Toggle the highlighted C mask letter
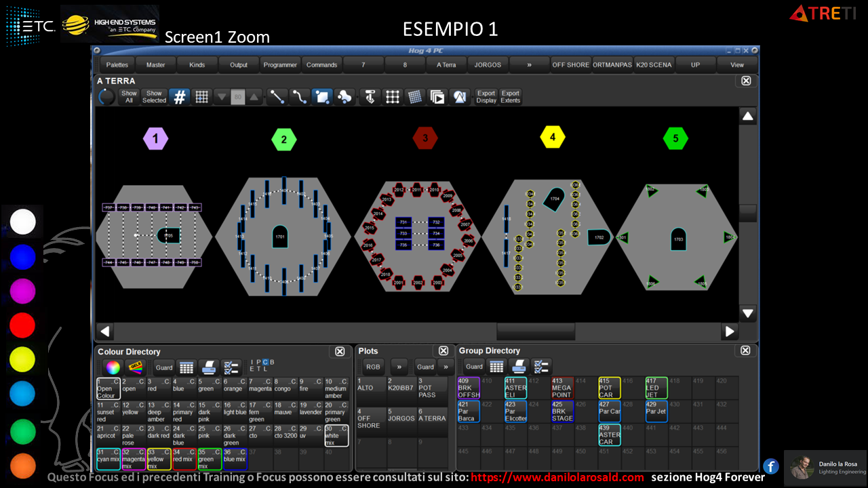 pyautogui.click(x=266, y=362)
